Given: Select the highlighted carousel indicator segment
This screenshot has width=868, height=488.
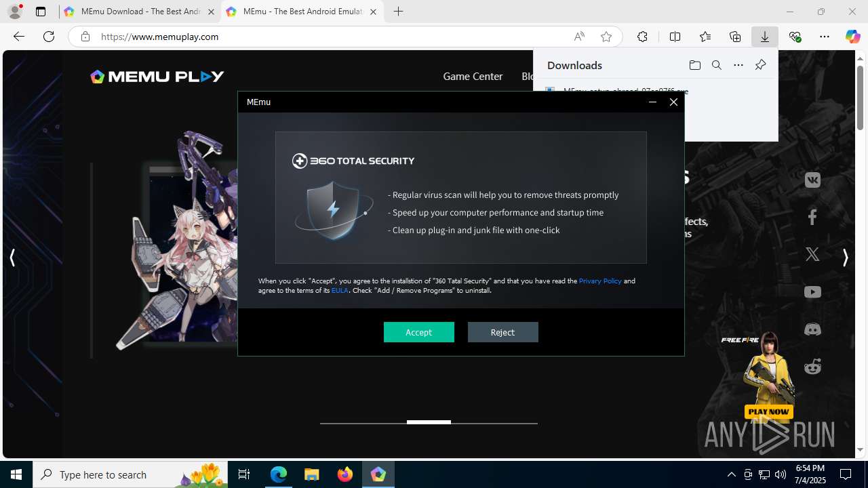Looking at the screenshot, I should point(429,422).
